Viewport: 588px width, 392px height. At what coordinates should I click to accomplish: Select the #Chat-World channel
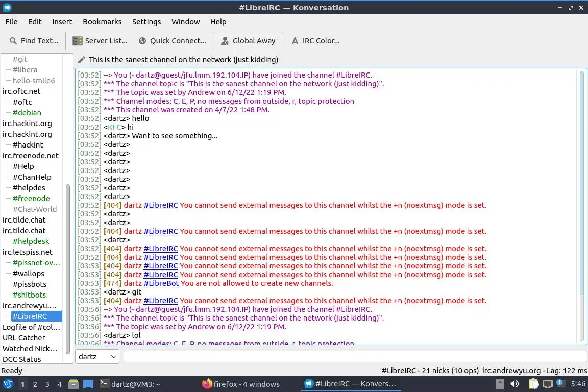click(35, 209)
